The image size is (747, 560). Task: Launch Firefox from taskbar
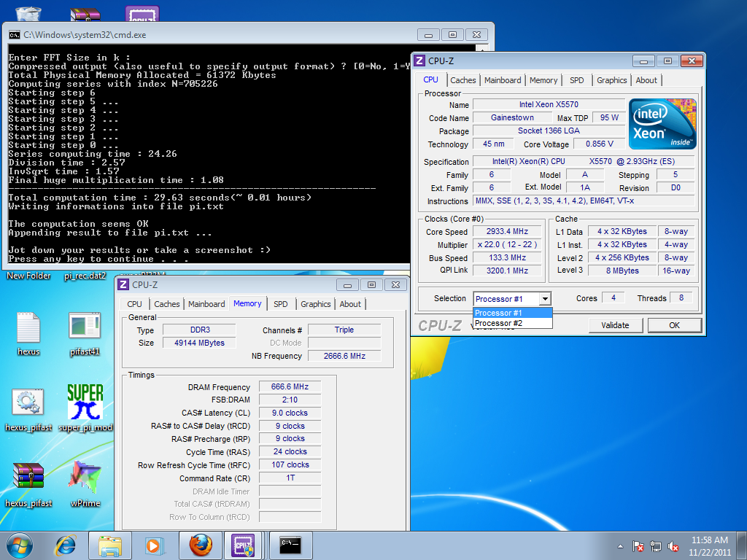[x=200, y=545]
